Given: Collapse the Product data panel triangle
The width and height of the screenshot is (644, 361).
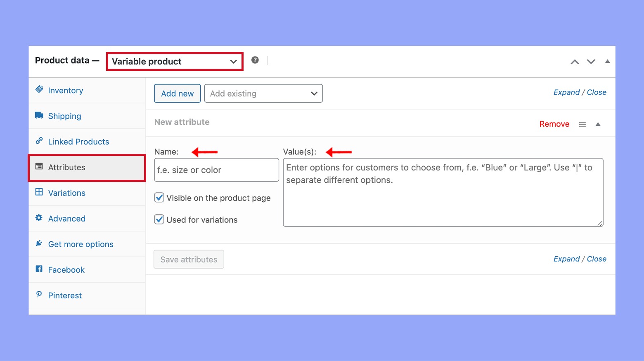Looking at the screenshot, I should [607, 61].
